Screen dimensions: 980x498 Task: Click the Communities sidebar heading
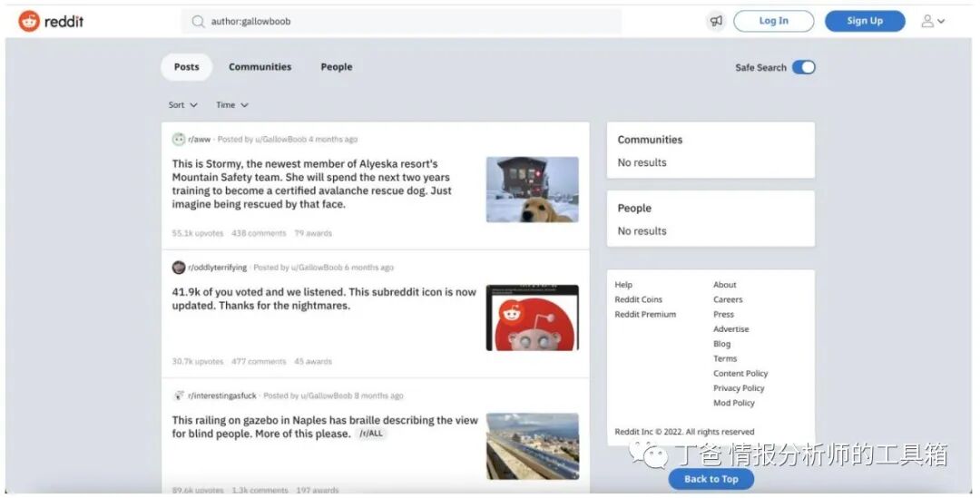pyautogui.click(x=650, y=140)
